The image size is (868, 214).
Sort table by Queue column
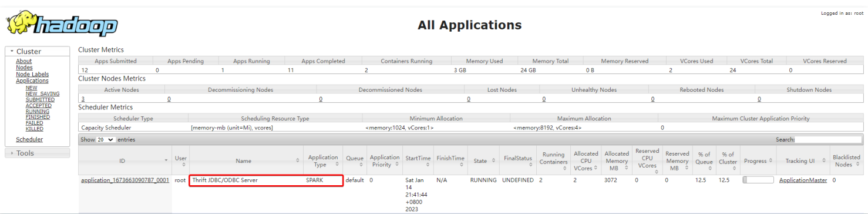[355, 160]
